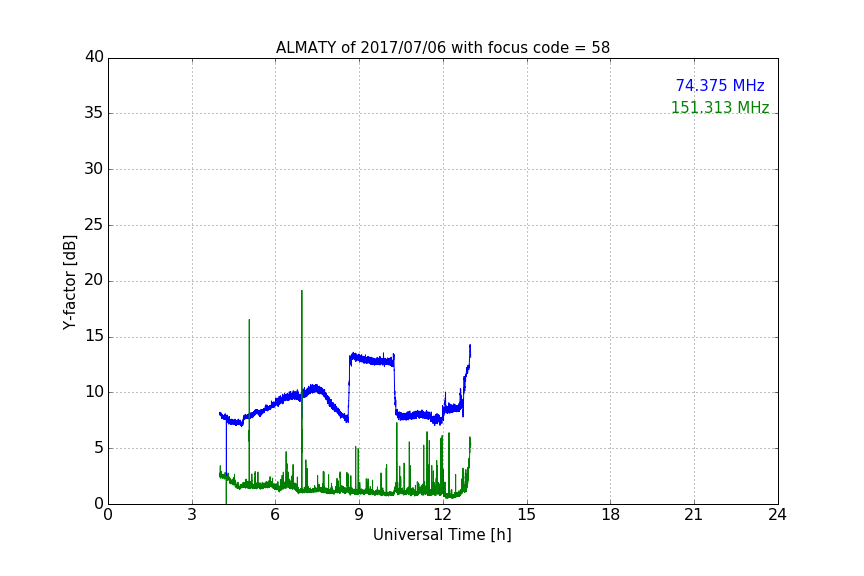Viewport: 864px width, 576px height.
Task: Click the x-axis tick label '6'
Action: coord(275,515)
